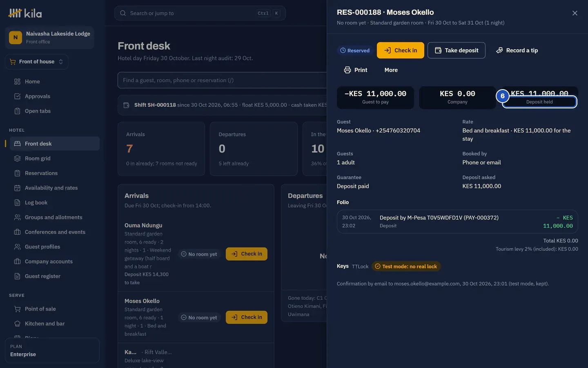Viewport: 588px width, 368px height.
Task: Click the Approvals checkbox icon
Action: click(17, 96)
